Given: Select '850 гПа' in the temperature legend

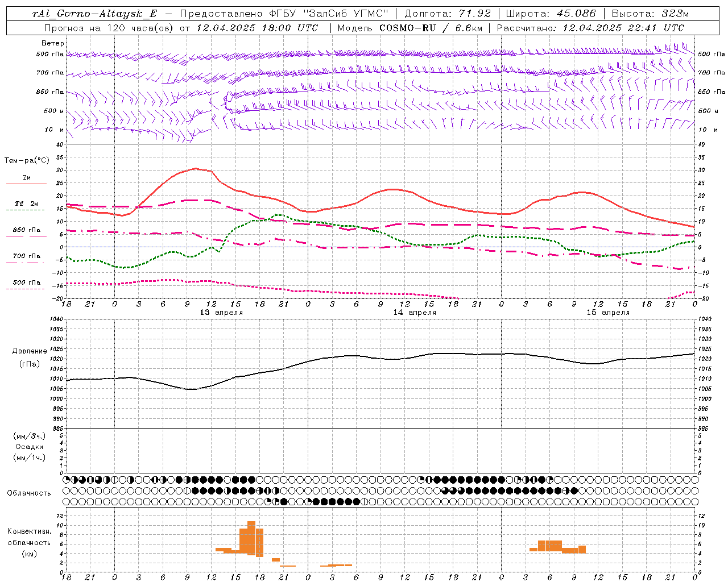Looking at the screenshot, I should [x=27, y=230].
